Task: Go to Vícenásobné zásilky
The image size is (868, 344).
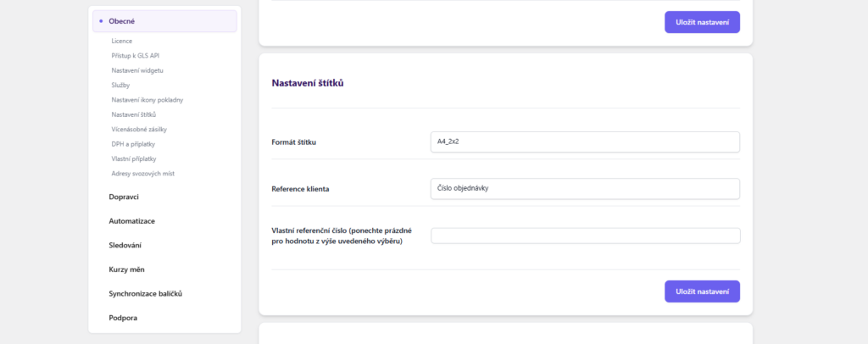Action: [139, 130]
